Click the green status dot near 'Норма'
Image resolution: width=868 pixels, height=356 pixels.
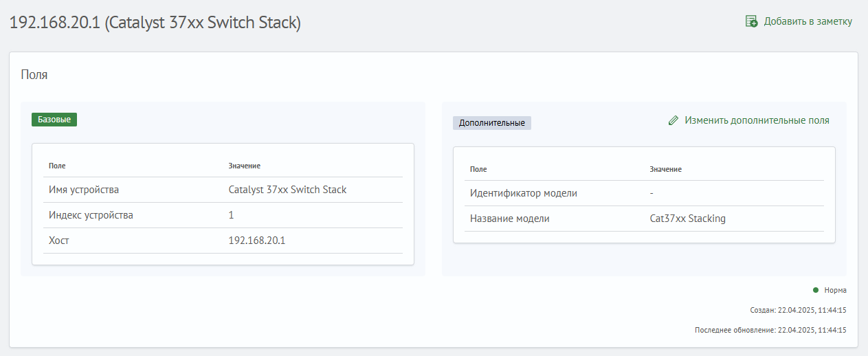pos(816,290)
